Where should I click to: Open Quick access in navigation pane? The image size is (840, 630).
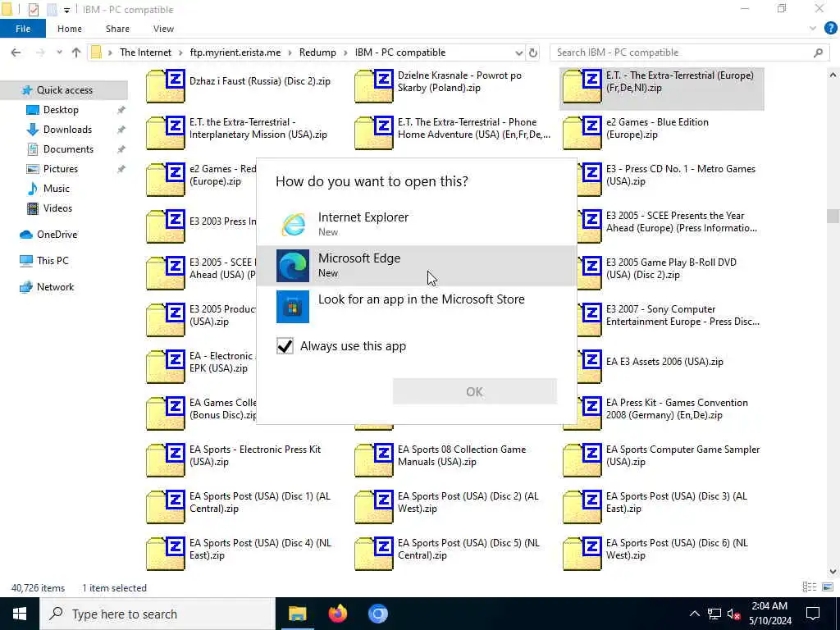[x=64, y=90]
